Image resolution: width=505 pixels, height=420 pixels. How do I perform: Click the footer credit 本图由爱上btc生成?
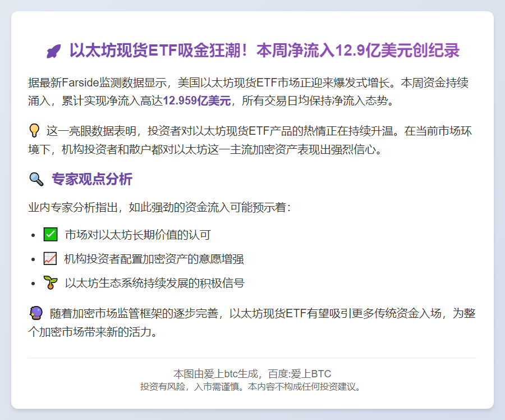pyautogui.click(x=252, y=374)
